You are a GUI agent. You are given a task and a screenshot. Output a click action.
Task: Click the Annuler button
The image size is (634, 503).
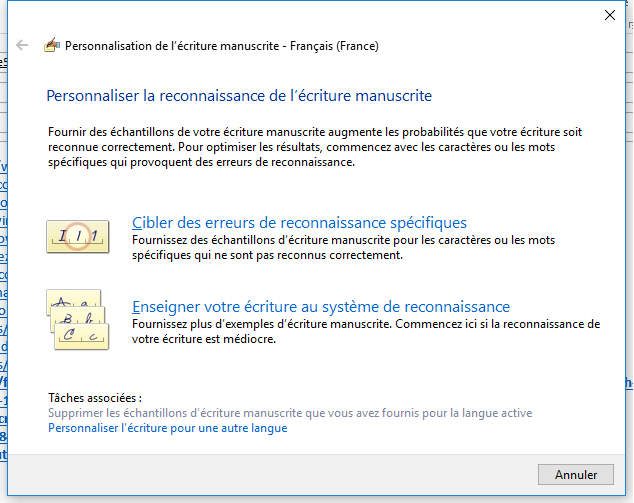pos(576,474)
